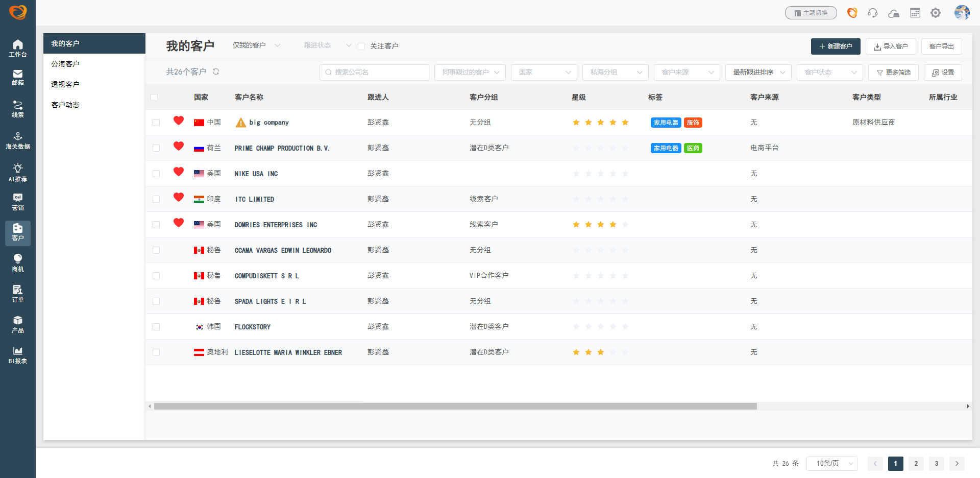
Task: Click the 更多筛选 filter button
Action: coord(893,73)
